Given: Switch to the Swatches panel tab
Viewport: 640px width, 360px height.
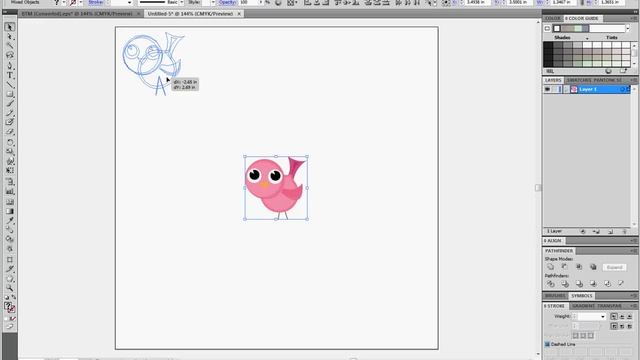Looking at the screenshot, I should click(579, 80).
